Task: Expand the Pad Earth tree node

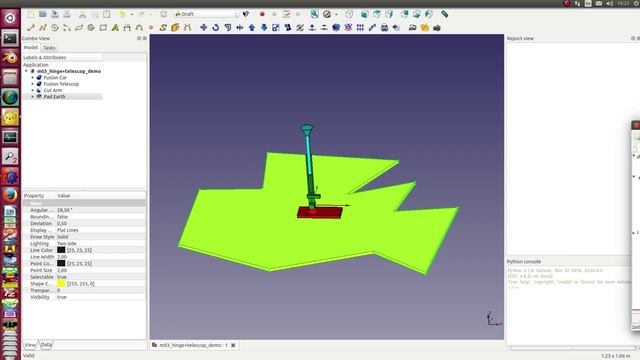Action: point(33,97)
